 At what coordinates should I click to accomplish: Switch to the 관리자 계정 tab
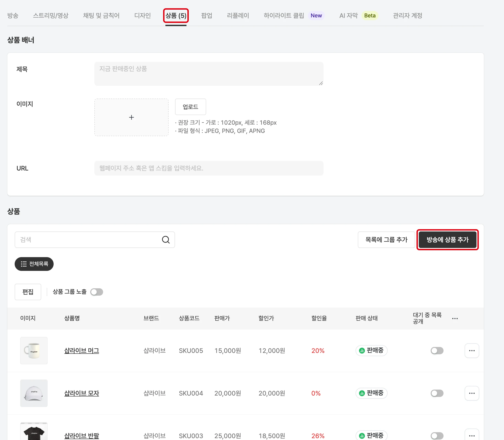408,16
